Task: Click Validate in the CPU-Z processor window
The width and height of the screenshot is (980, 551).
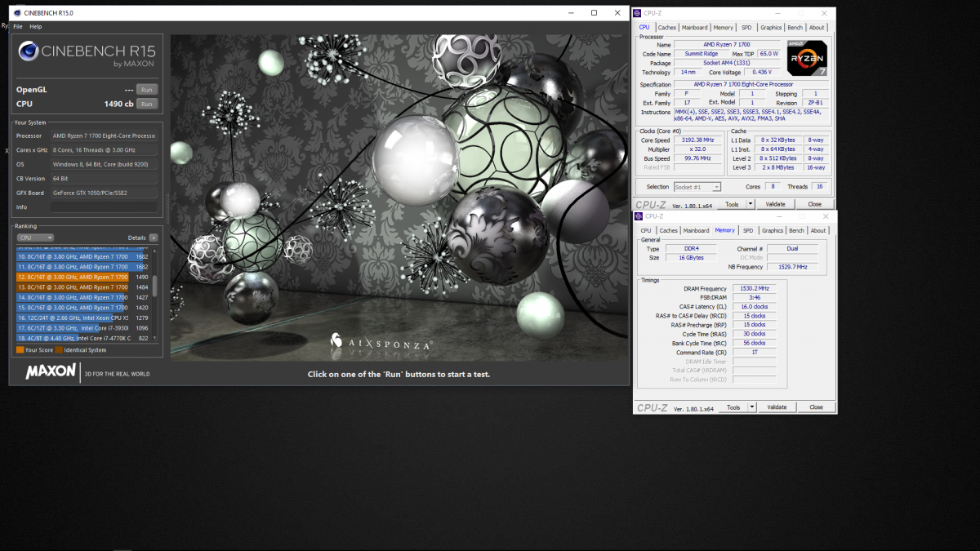Action: (776, 204)
